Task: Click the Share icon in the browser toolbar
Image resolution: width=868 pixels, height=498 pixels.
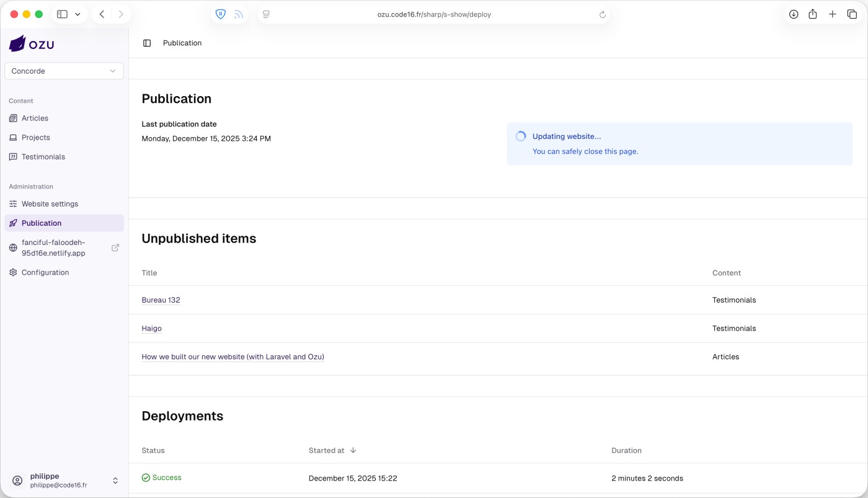Action: click(x=813, y=14)
